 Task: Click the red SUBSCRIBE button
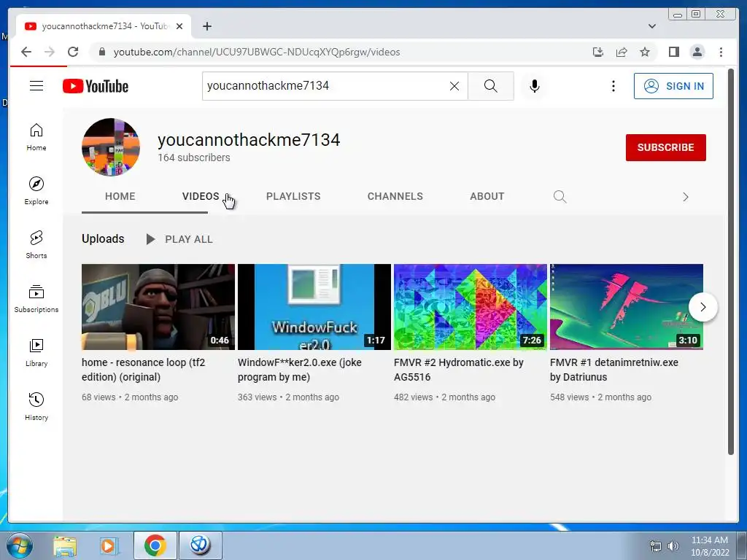pos(665,147)
